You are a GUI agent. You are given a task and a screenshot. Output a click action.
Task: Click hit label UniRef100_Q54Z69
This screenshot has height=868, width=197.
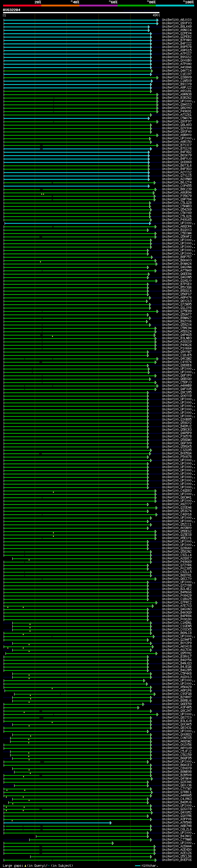pyautogui.click(x=177, y=210)
